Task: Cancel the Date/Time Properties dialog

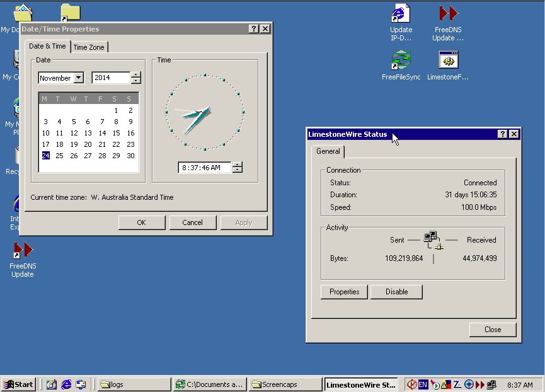Action: pyautogui.click(x=193, y=222)
